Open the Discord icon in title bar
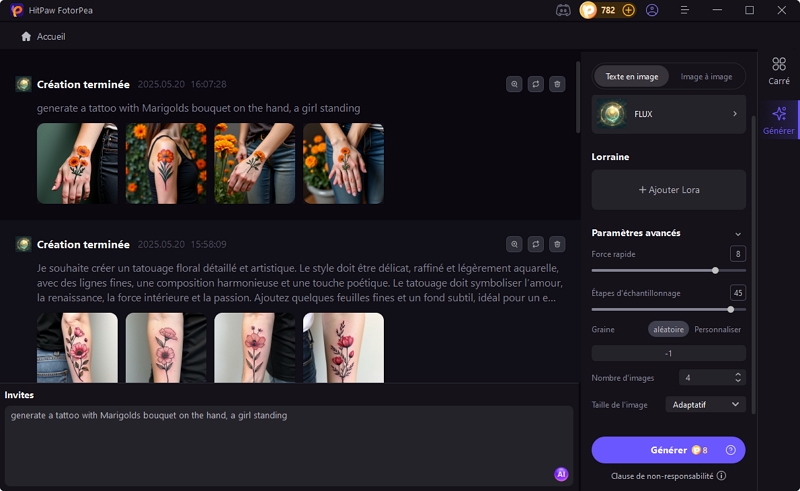Viewport: 800px width, 491px height. (563, 10)
